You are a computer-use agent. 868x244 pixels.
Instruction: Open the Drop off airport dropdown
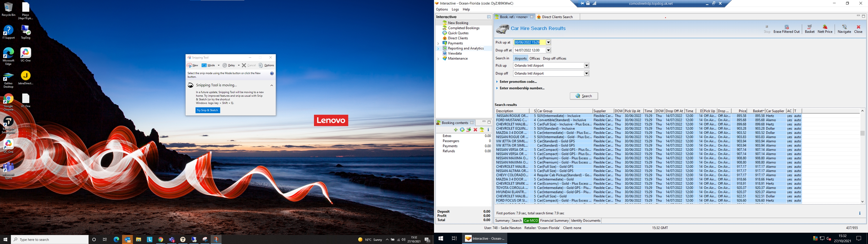pyautogui.click(x=586, y=73)
